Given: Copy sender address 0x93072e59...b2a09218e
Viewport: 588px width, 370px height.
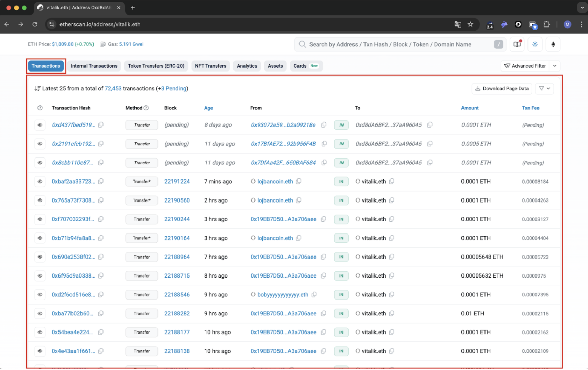Looking at the screenshot, I should pos(324,125).
